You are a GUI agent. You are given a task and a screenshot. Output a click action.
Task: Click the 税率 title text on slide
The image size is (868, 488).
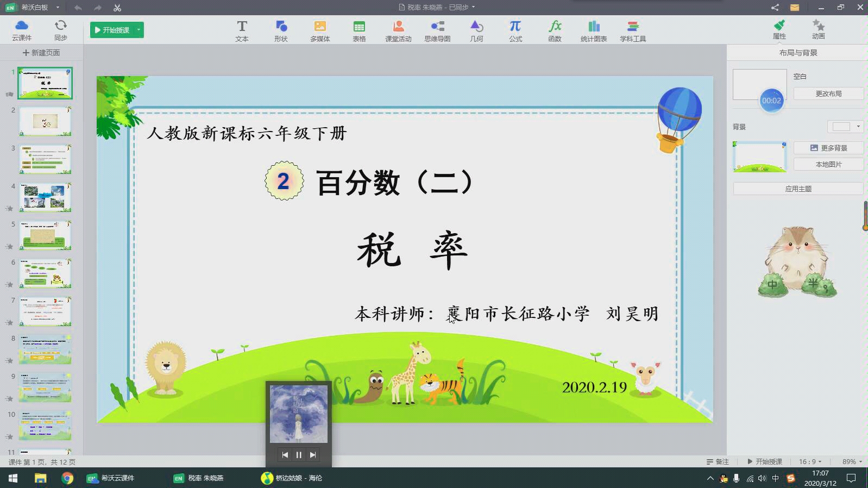(x=412, y=251)
